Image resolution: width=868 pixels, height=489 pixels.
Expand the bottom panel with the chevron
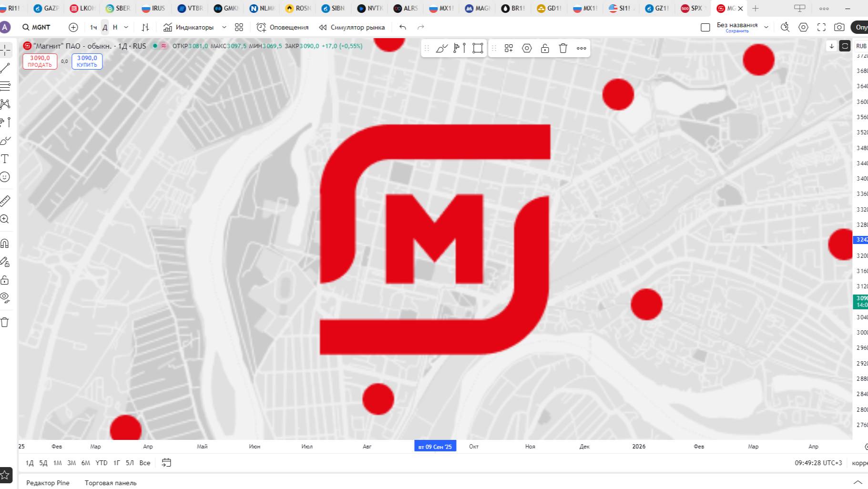tap(858, 482)
